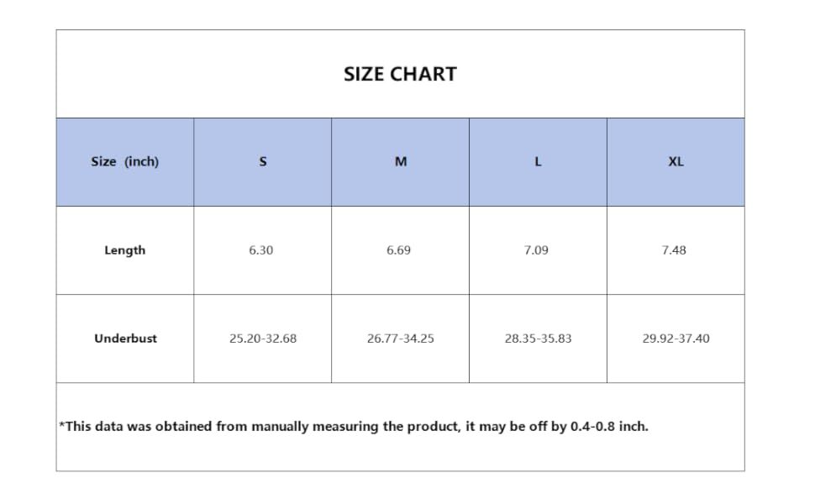Select the XL column header
Image resolution: width=815 pixels, height=504 pixels.
click(x=676, y=162)
